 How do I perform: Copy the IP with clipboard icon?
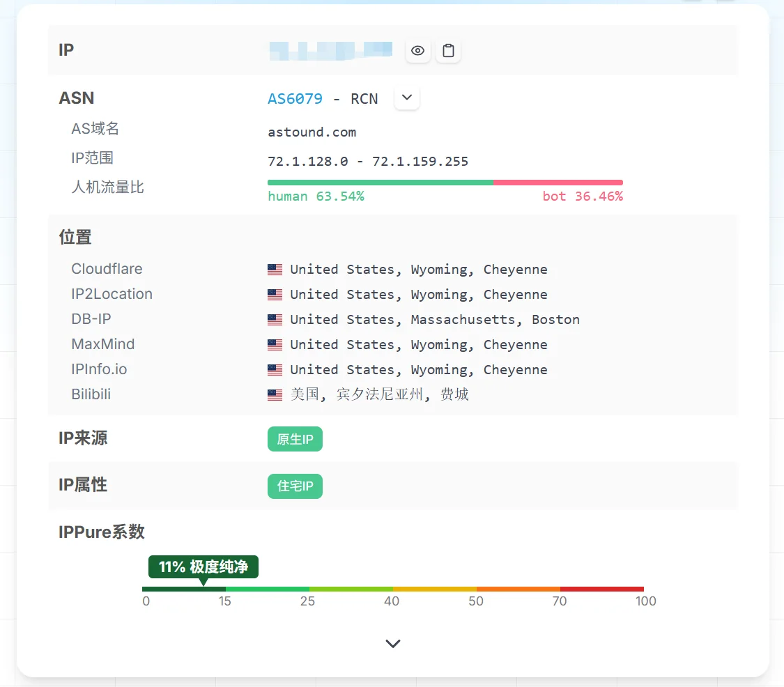pos(449,50)
